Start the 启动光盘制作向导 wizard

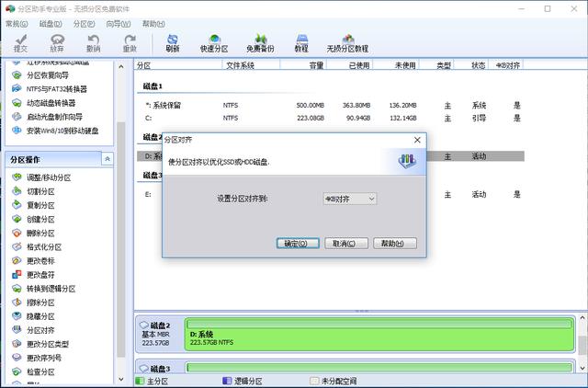pyautogui.click(x=47, y=117)
